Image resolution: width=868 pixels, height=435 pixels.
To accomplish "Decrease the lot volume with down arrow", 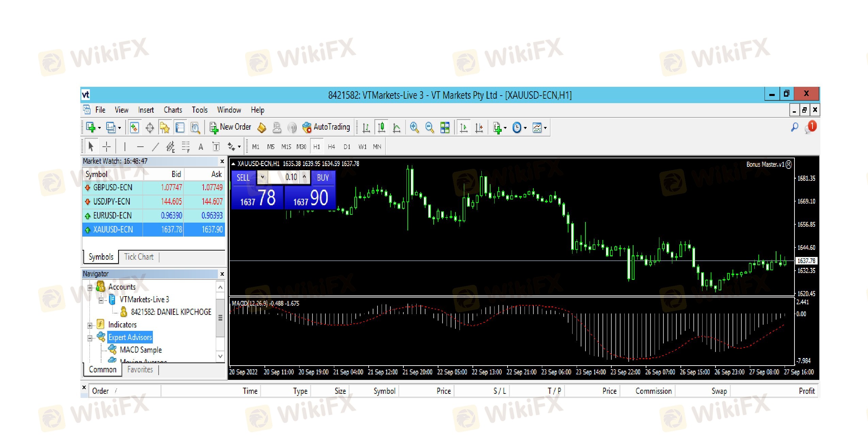I will pyautogui.click(x=262, y=177).
